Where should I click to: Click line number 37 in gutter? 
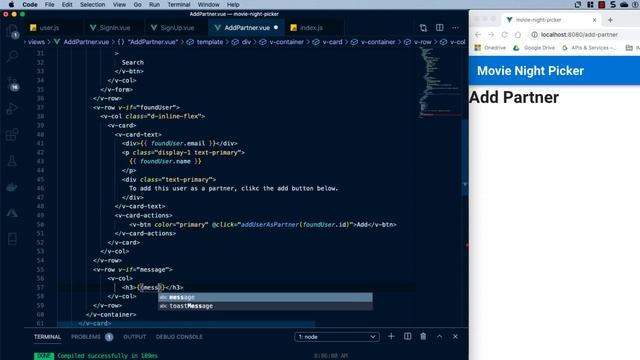pyautogui.click(x=40, y=107)
